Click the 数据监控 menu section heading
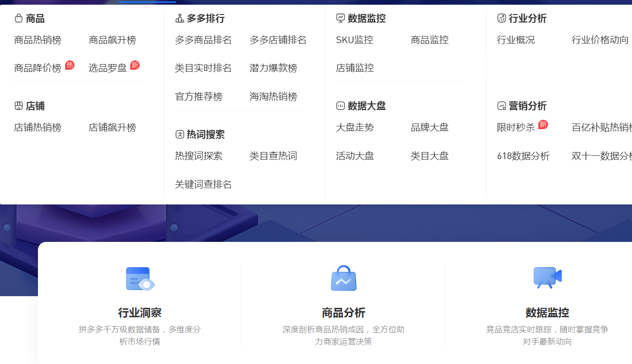632x364 pixels. (x=367, y=19)
